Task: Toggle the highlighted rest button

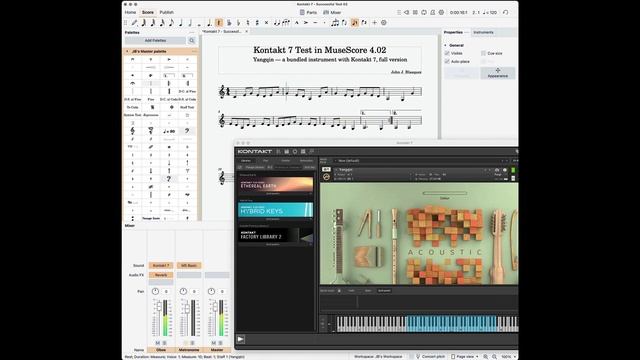Action: tap(219, 23)
